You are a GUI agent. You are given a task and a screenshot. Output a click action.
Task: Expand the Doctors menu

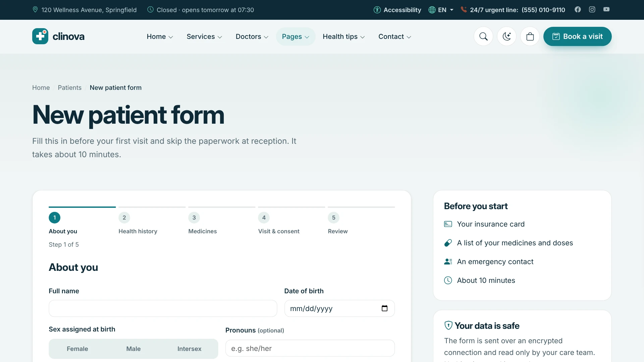click(x=252, y=37)
